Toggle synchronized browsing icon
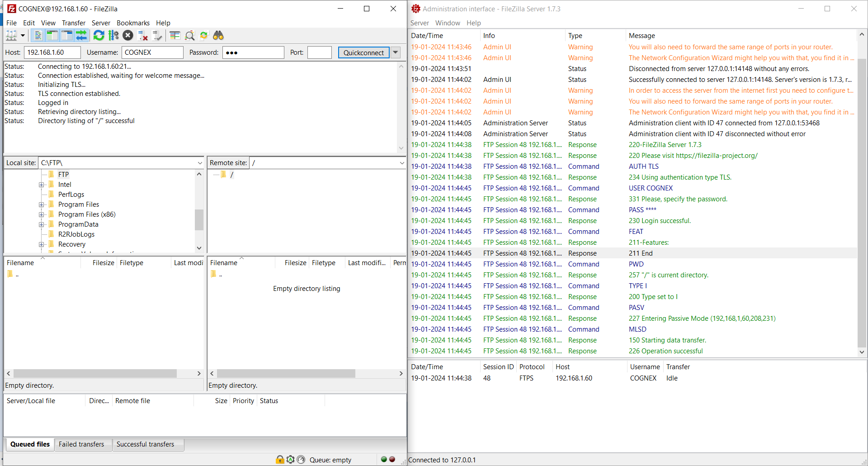 (204, 35)
